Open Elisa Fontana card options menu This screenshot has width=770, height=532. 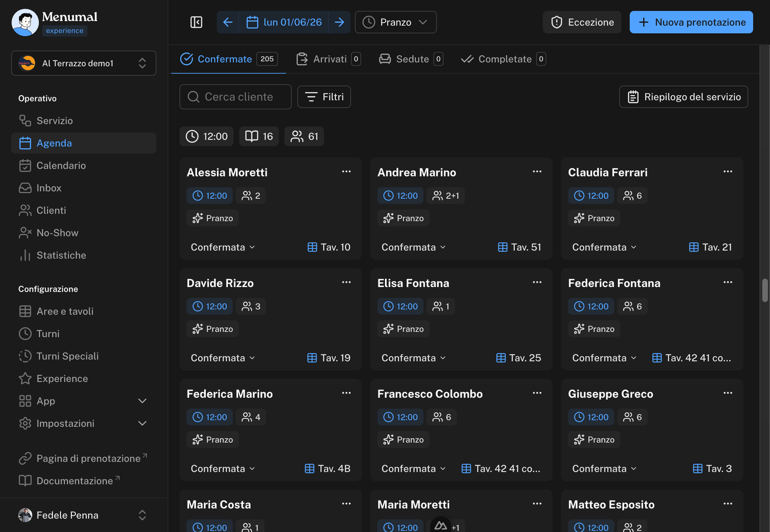tap(537, 282)
